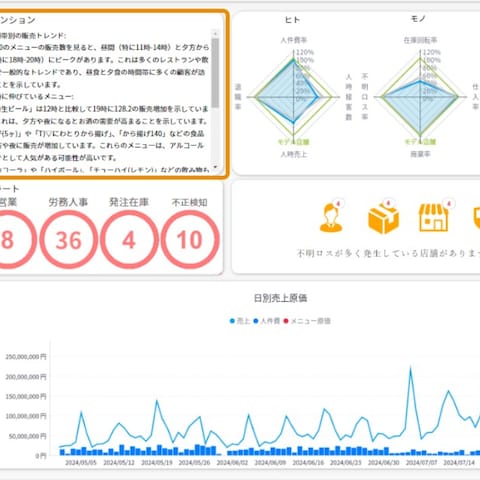
Task: Select the 人時接客数 axis label
Action: point(349,97)
